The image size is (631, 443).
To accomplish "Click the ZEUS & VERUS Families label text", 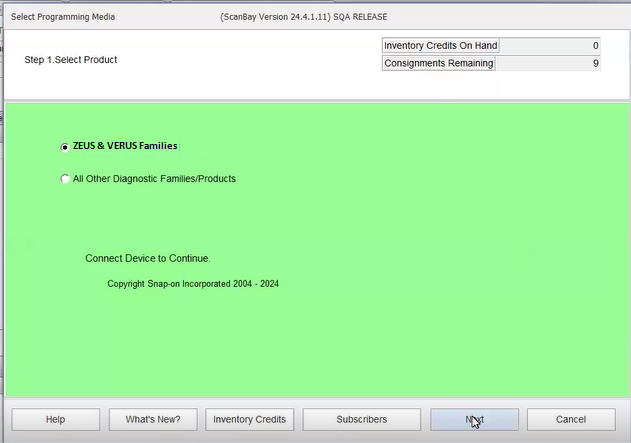I will 125,146.
